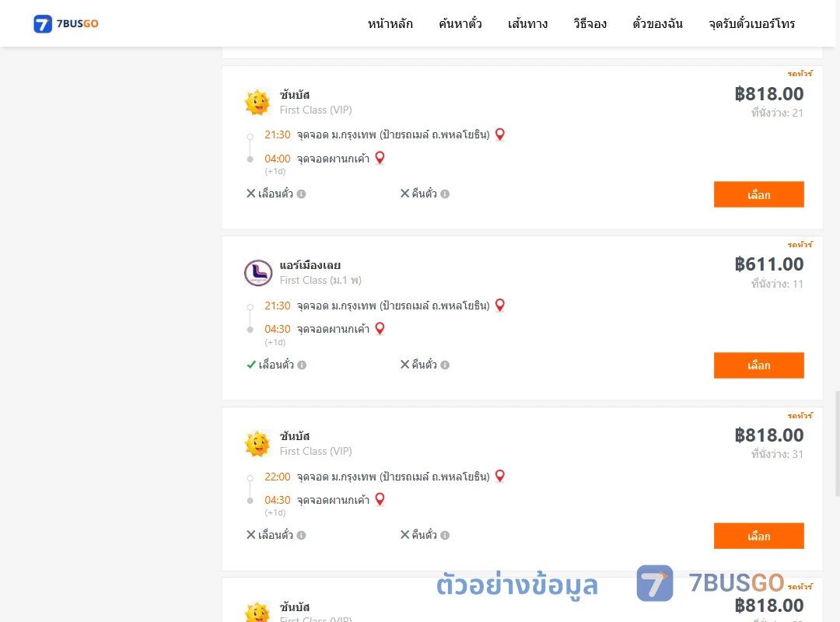Screen dimensions: 840x622
Task: Click the sun logo of the 22:00 ชันบัส trip
Action: click(x=257, y=444)
